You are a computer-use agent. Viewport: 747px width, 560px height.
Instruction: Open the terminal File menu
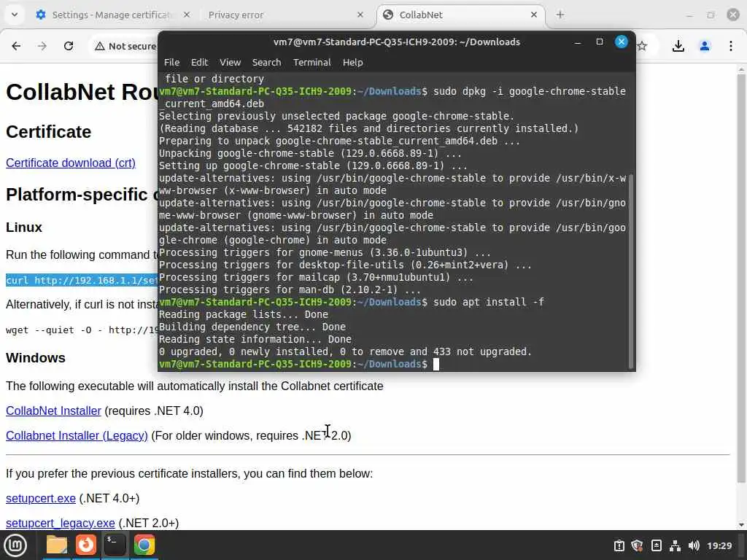tap(171, 63)
